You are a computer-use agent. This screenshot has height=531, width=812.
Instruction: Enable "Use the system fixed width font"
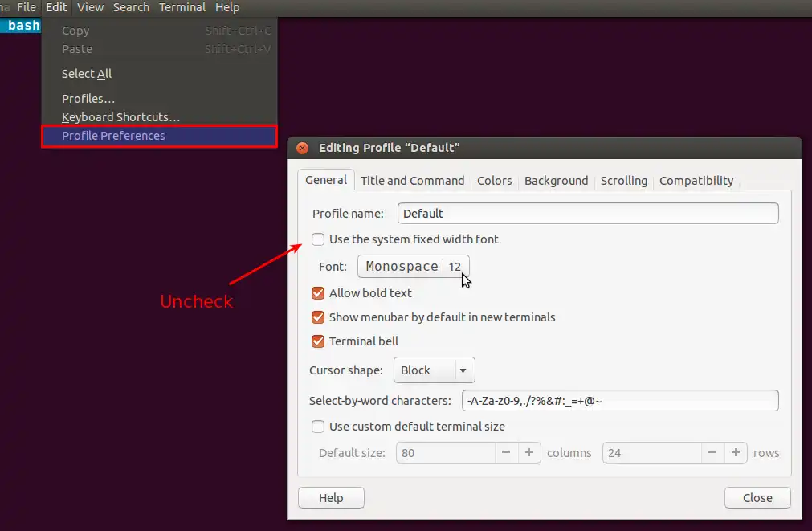[x=318, y=239]
